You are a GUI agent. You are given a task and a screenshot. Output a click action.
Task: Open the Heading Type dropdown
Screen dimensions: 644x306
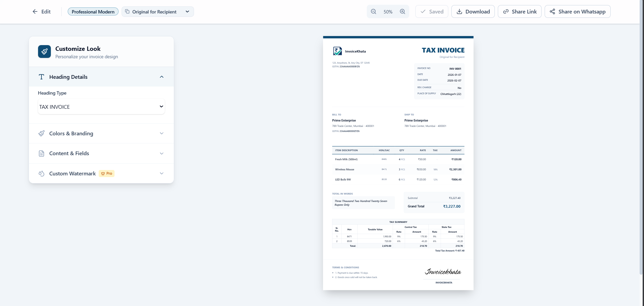coord(101,106)
